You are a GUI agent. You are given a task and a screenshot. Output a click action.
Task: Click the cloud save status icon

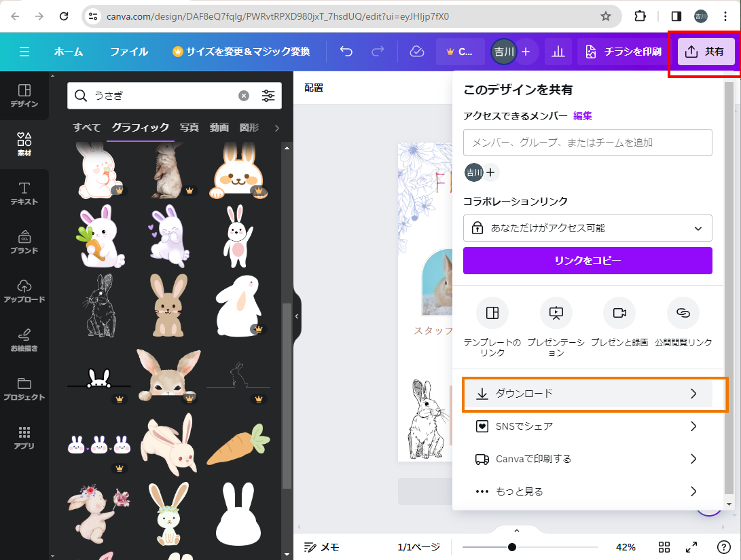417,52
